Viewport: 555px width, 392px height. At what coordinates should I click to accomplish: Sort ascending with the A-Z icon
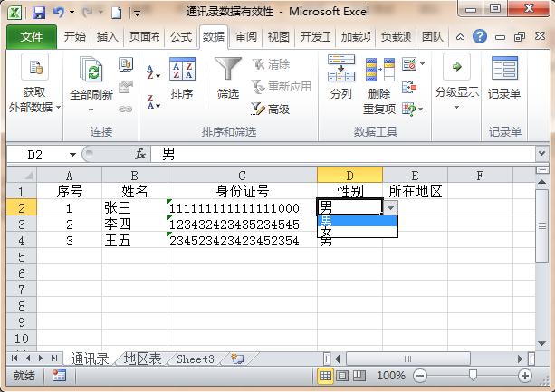pyautogui.click(x=153, y=72)
